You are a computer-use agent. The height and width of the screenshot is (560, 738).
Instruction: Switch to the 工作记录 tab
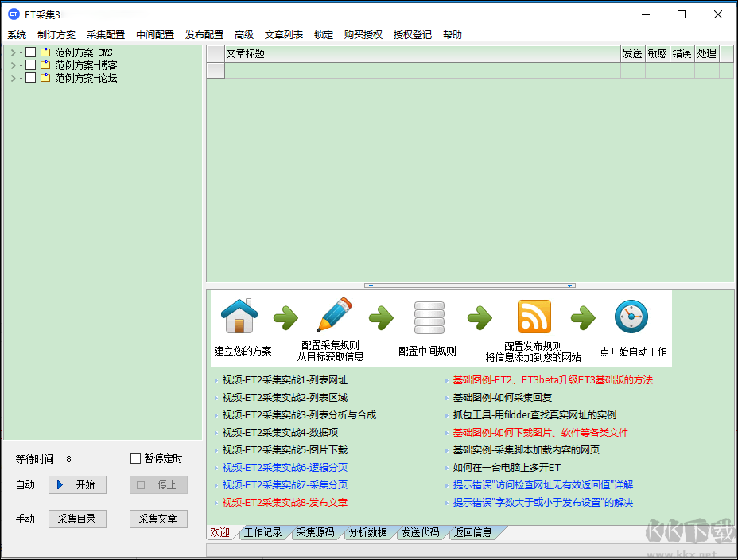pos(262,532)
